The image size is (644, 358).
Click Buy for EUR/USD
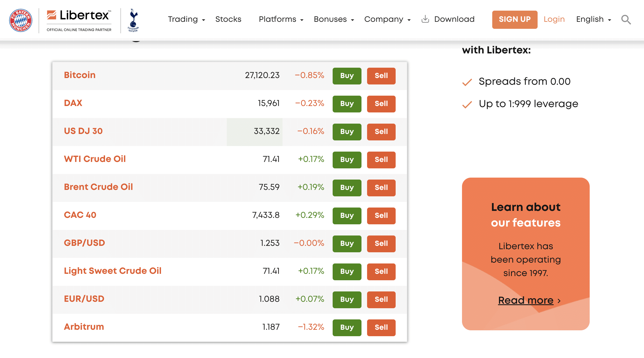point(347,300)
